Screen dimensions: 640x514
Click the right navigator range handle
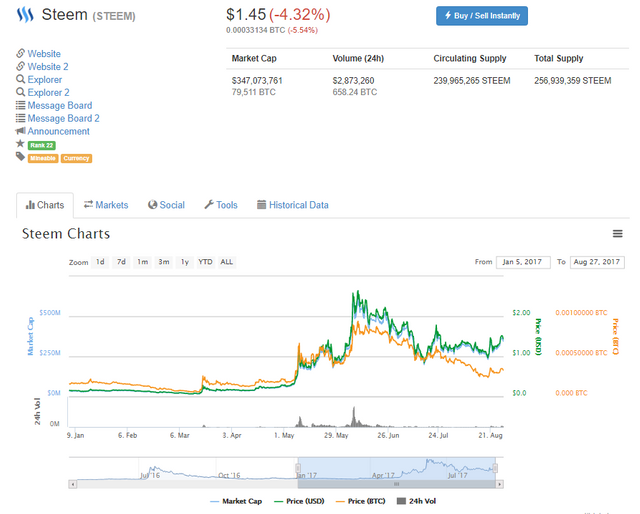[x=496, y=468]
